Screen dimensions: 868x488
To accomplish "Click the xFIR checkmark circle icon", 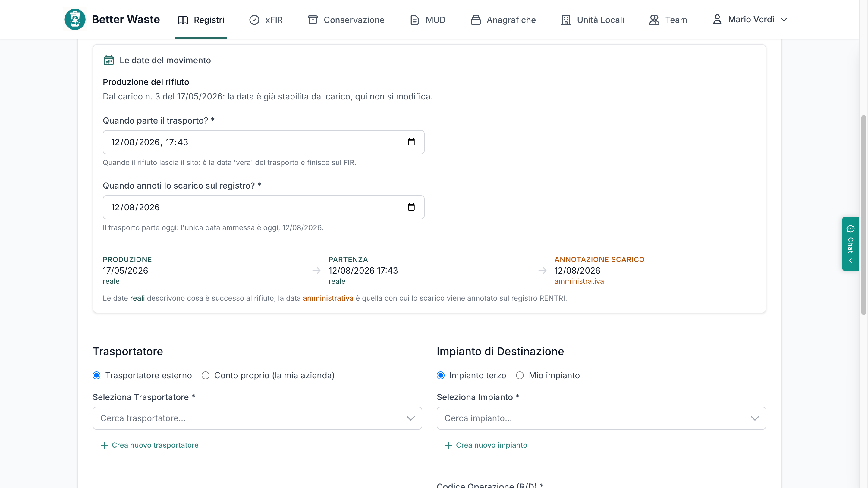I will point(254,20).
